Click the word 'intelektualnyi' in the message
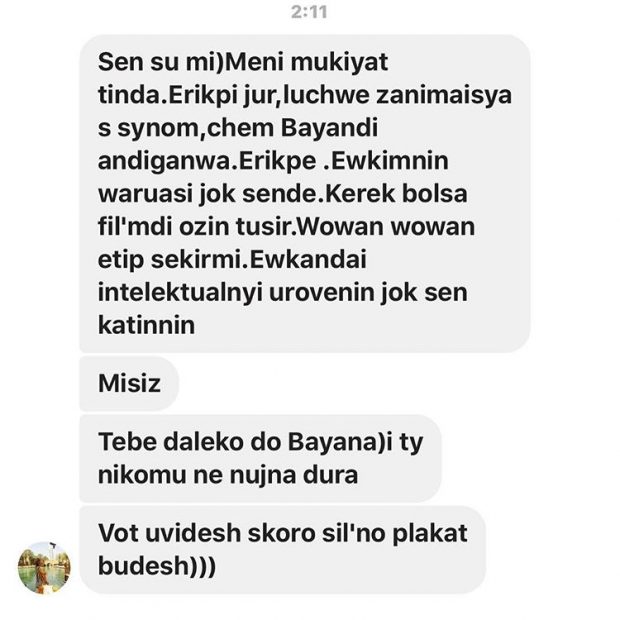 click(180, 293)
